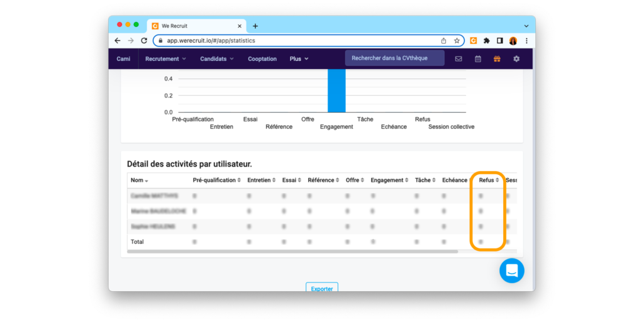This screenshot has height=322, width=644.
Task: Open the Chrome profile avatar
Action: pos(513,41)
